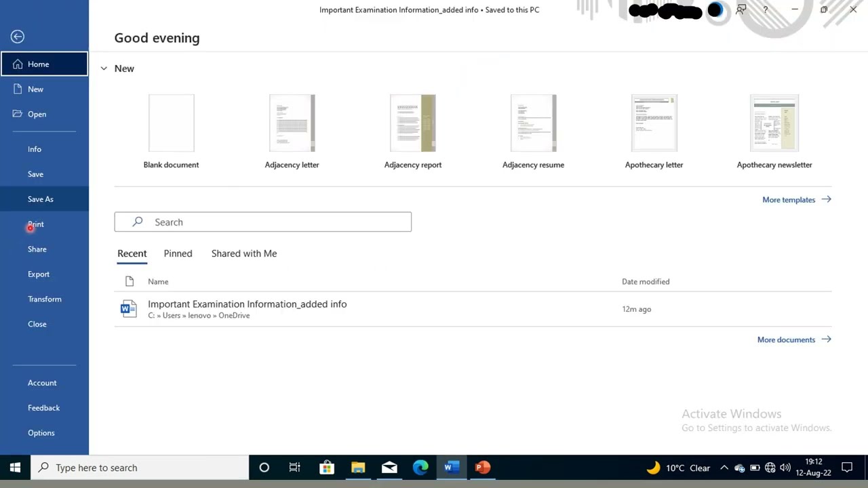Switch to the Pinned tab
868x488 pixels.
tap(178, 253)
